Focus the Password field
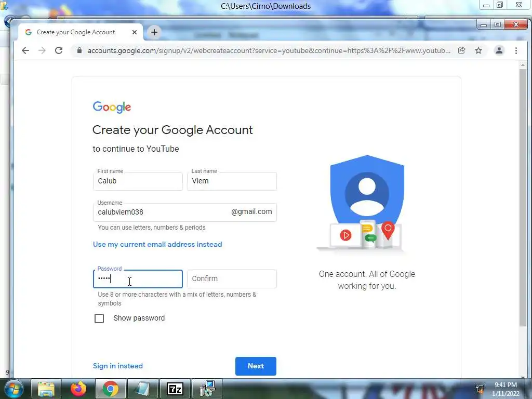 point(138,279)
